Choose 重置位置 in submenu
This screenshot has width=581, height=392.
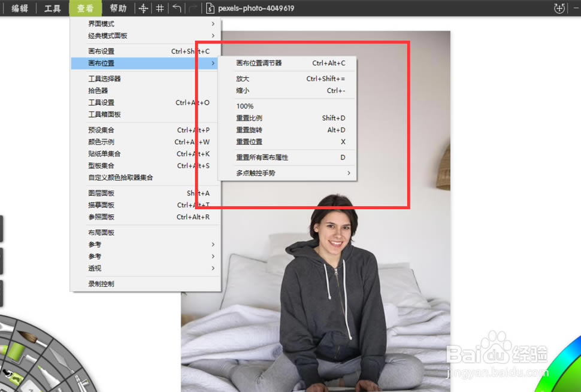pos(288,141)
